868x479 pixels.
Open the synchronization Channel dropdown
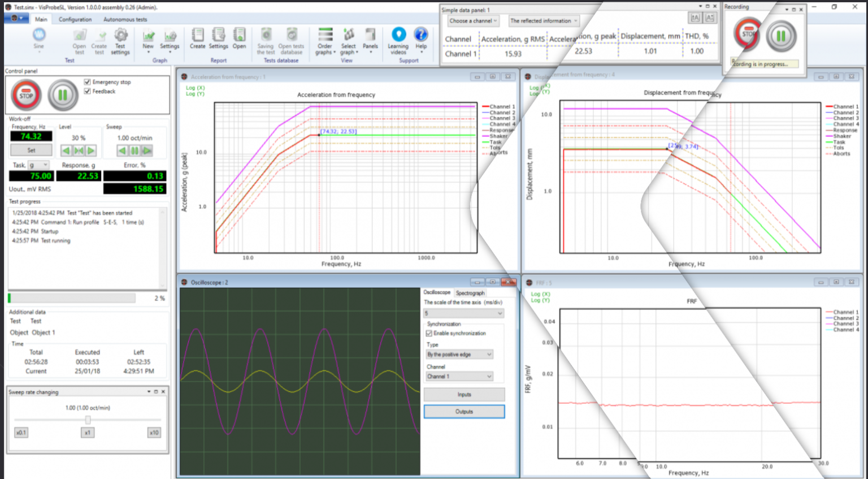[460, 376]
